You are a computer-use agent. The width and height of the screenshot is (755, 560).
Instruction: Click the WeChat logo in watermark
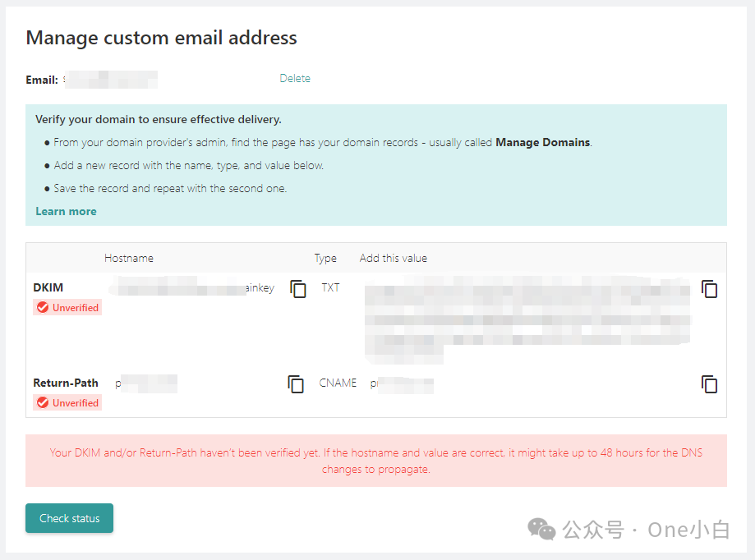click(x=541, y=530)
